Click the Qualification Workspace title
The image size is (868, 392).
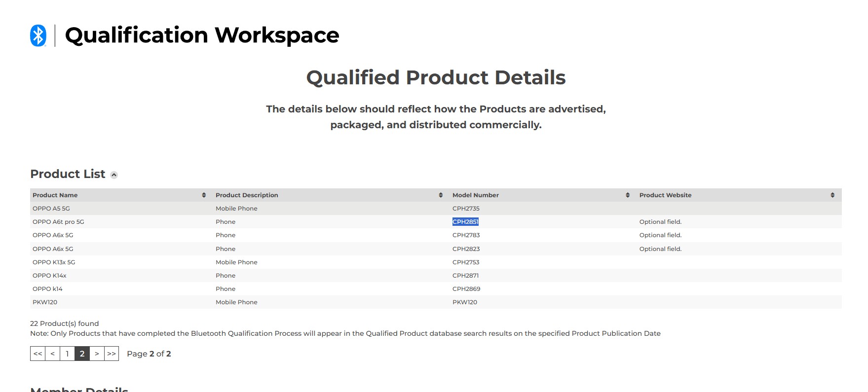pyautogui.click(x=202, y=36)
